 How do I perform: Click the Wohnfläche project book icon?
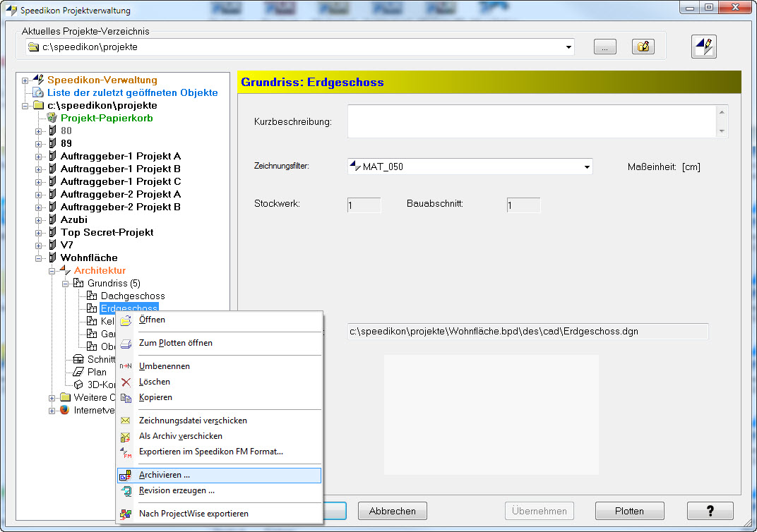pos(53,258)
